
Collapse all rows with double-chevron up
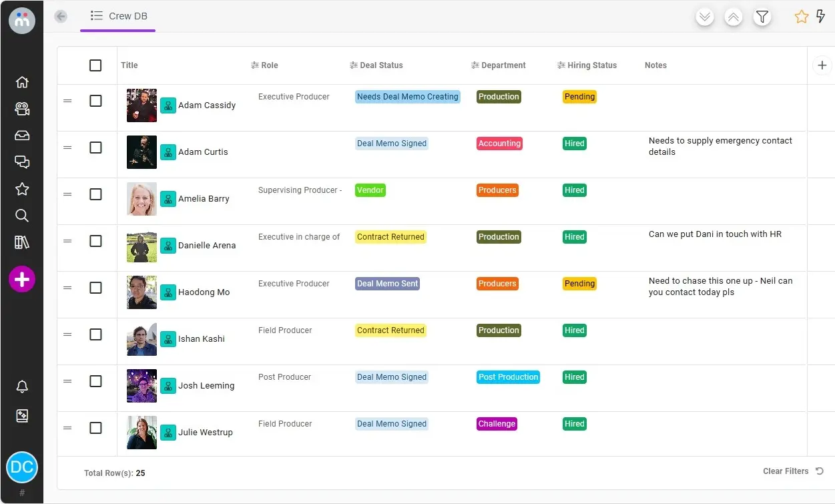[x=733, y=17]
